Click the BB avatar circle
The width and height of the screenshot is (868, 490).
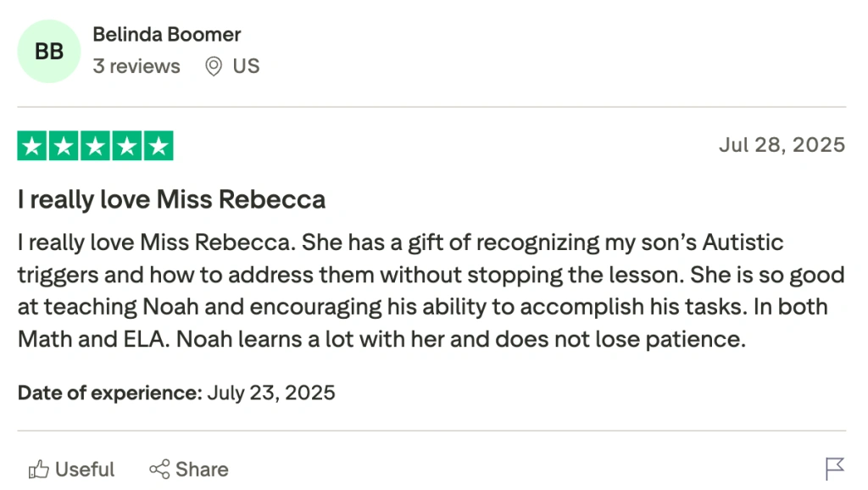48,51
